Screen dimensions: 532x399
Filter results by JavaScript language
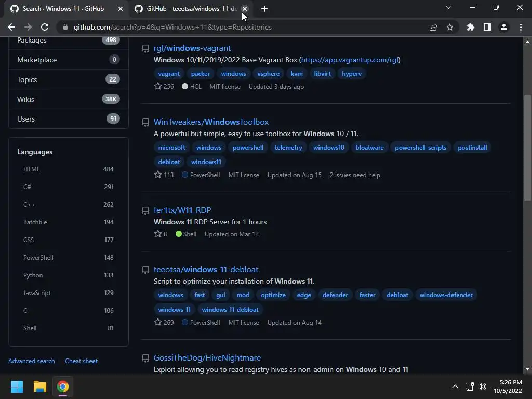tap(68, 292)
